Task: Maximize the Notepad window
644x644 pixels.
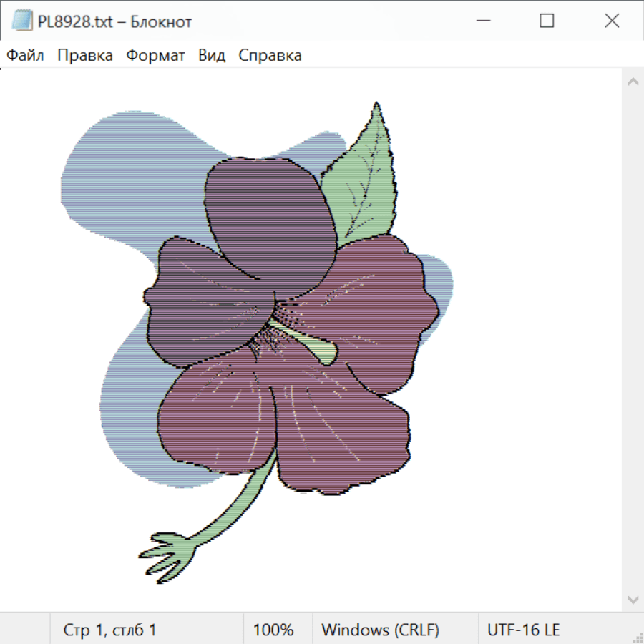Action: (547, 21)
